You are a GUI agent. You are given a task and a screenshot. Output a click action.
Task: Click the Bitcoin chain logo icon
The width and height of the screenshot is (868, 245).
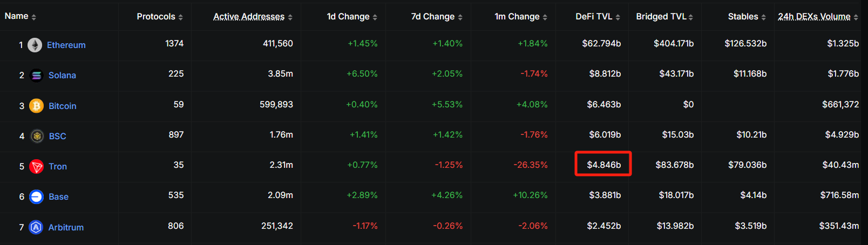click(x=36, y=106)
